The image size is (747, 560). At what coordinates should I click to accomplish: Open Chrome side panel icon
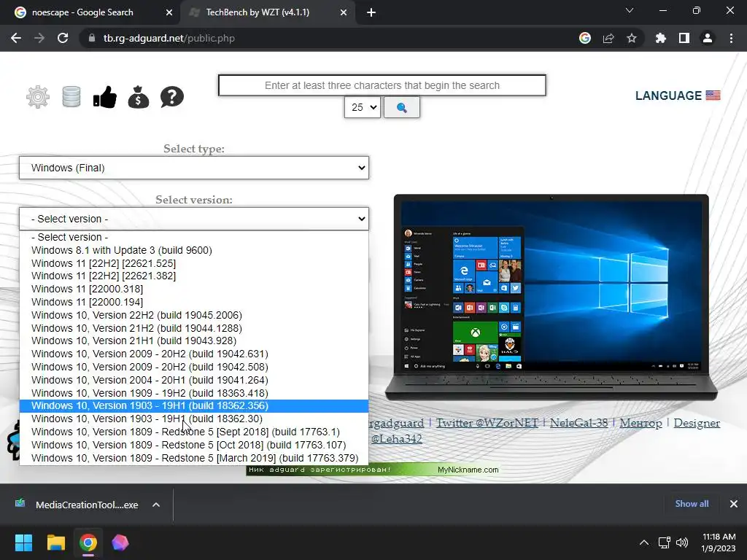point(684,38)
